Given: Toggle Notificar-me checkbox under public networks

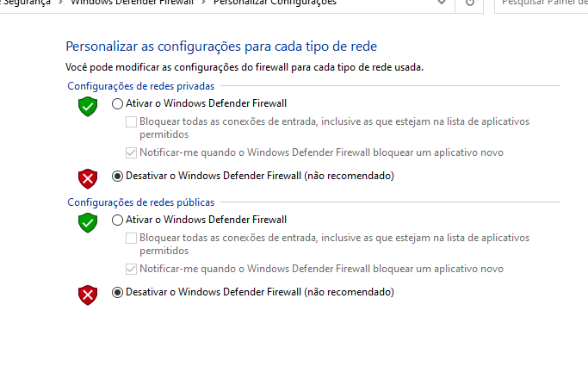Looking at the screenshot, I should [x=131, y=269].
